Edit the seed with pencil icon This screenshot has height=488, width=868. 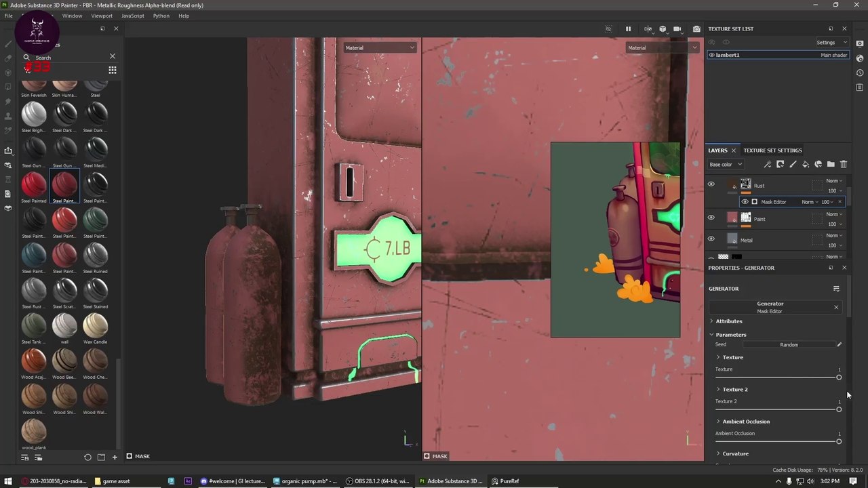(x=839, y=344)
